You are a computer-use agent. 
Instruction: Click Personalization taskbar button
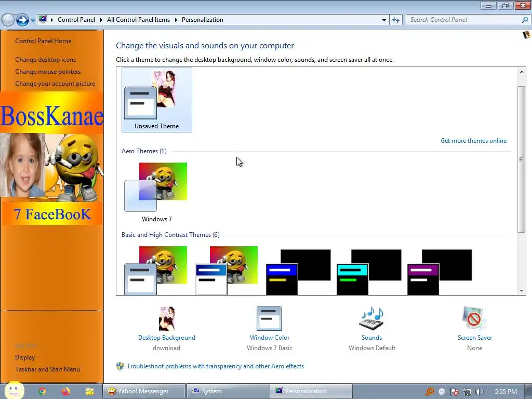tap(311, 391)
